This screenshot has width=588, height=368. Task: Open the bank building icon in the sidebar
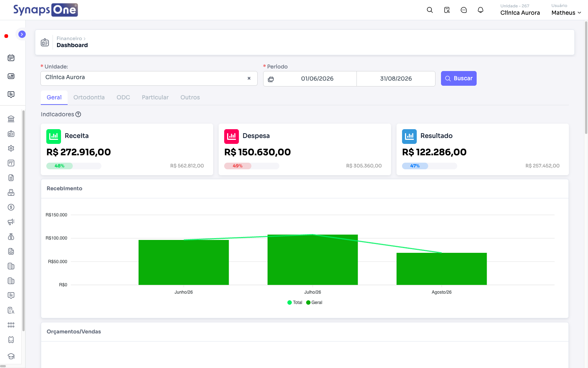tap(11, 119)
